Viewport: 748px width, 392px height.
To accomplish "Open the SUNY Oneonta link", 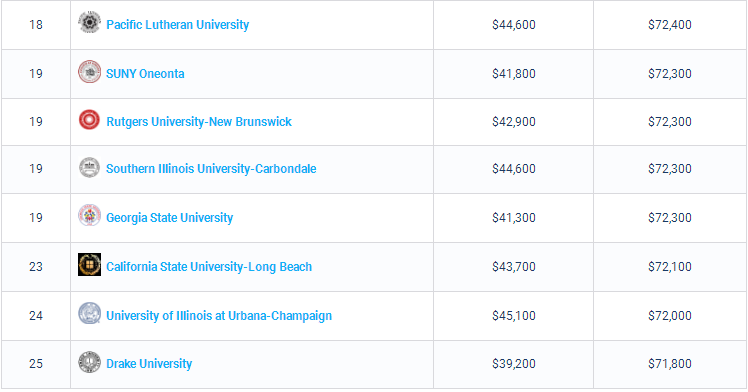I will point(145,74).
